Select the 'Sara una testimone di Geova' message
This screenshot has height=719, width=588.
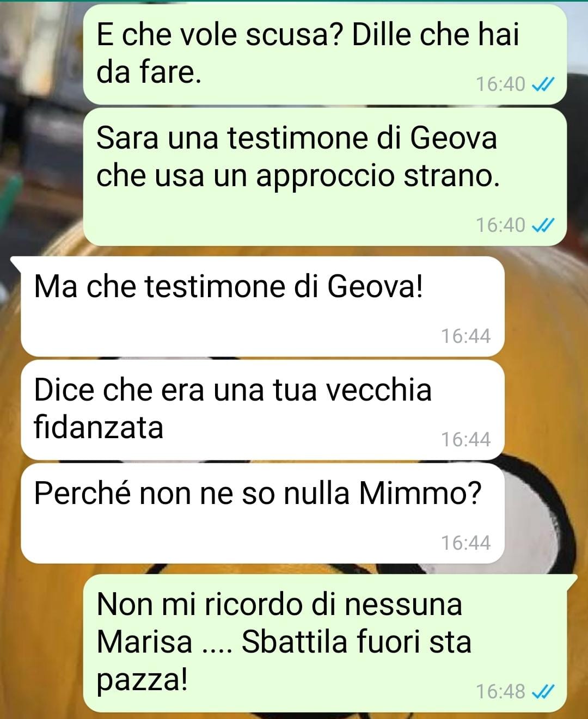pos(325,176)
